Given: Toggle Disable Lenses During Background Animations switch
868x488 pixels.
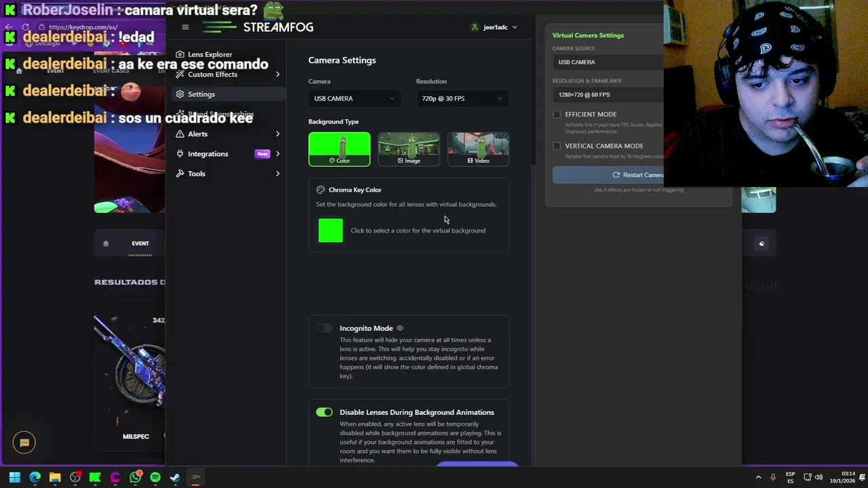Looking at the screenshot, I should click(x=324, y=412).
